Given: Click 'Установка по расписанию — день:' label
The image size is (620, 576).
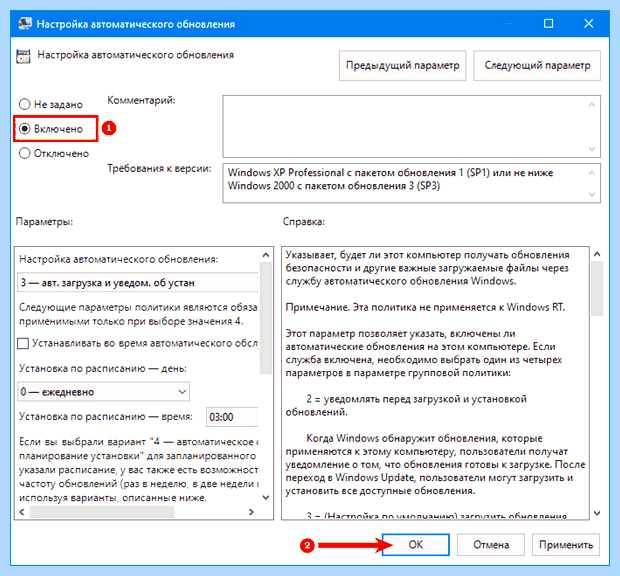Looking at the screenshot, I should [x=103, y=368].
